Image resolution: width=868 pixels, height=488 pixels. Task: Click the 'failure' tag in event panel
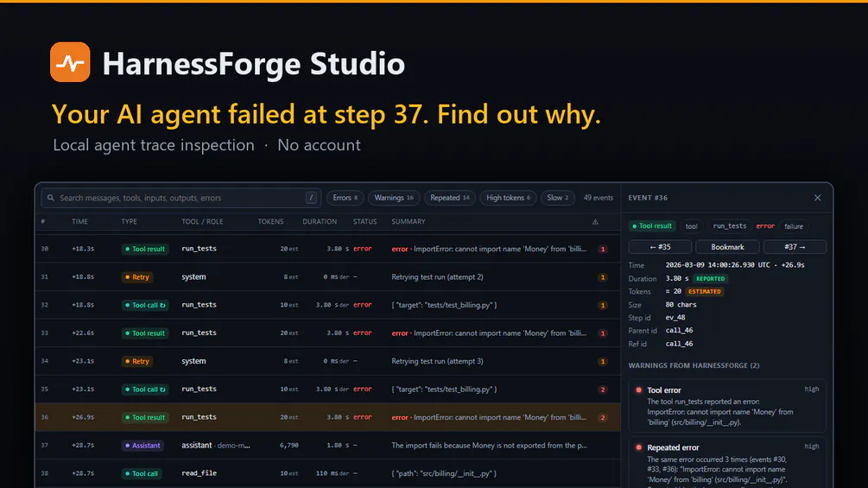click(x=793, y=225)
